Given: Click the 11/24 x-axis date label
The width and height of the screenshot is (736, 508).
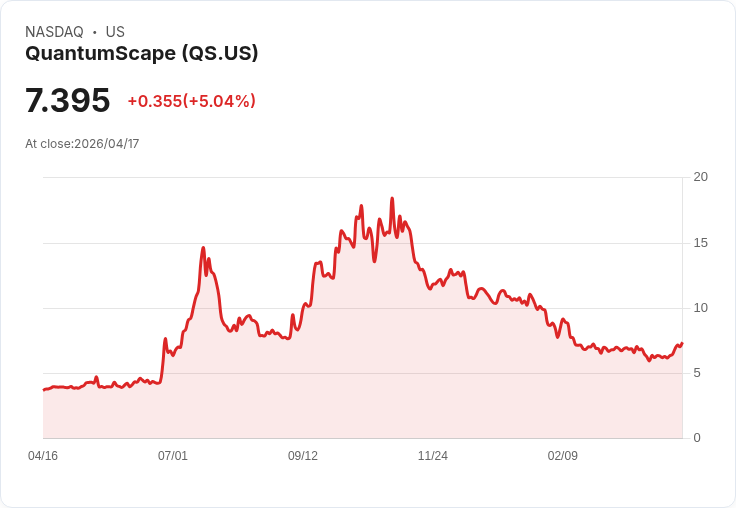Looking at the screenshot, I should (433, 456).
